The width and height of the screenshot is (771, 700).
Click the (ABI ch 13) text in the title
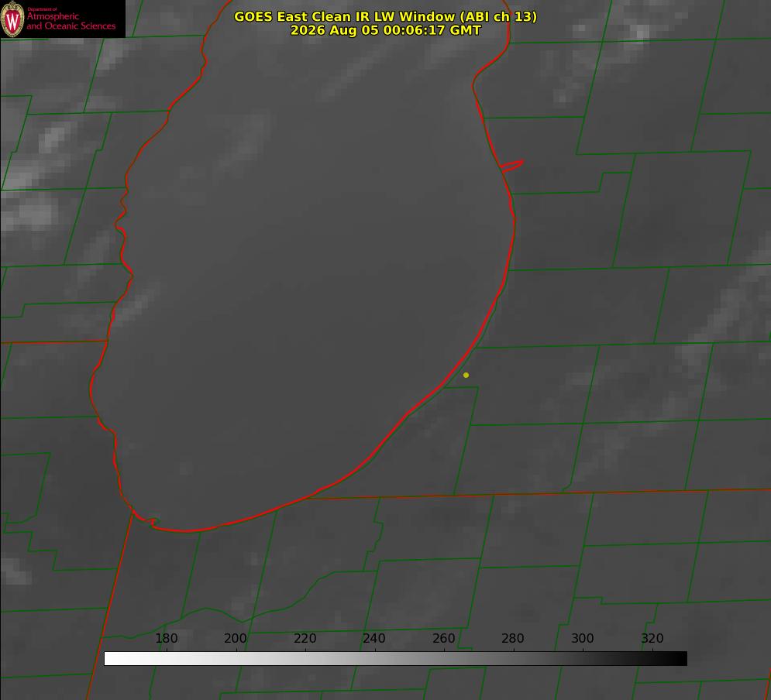coord(498,17)
